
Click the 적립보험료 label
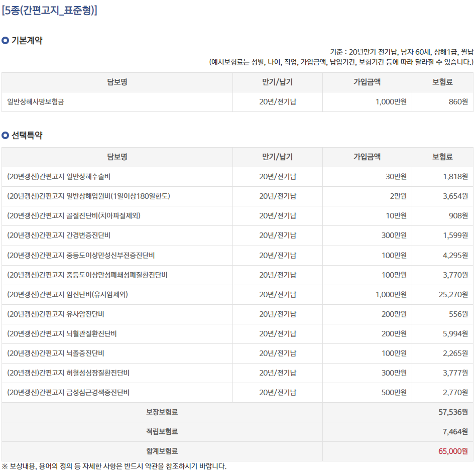162,432
